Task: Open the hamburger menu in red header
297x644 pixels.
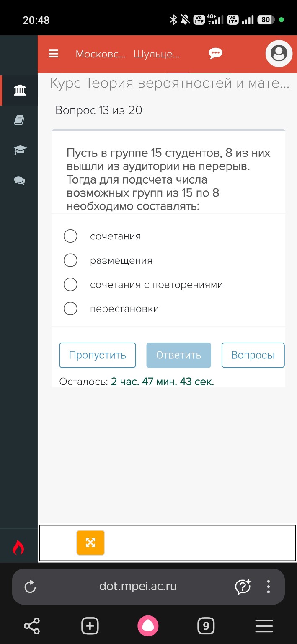Action: point(53,54)
